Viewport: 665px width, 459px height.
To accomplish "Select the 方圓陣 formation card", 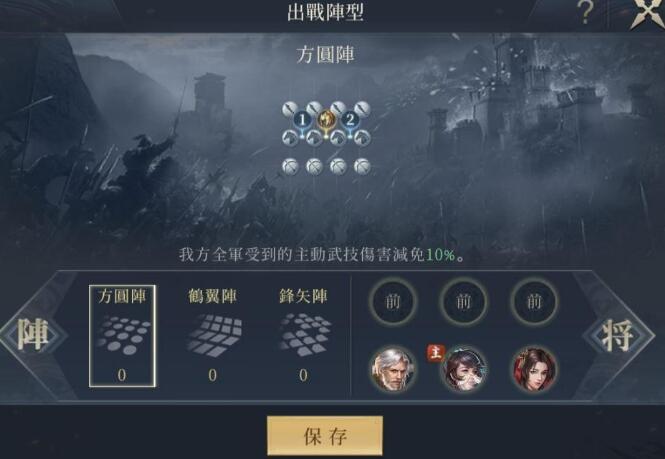I will 122,336.
